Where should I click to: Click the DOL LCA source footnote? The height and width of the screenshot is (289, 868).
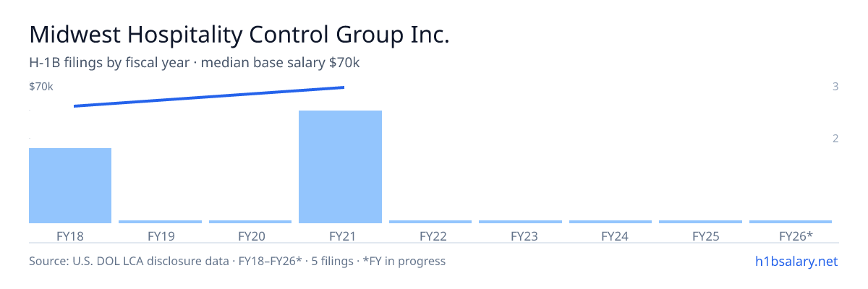237,261
